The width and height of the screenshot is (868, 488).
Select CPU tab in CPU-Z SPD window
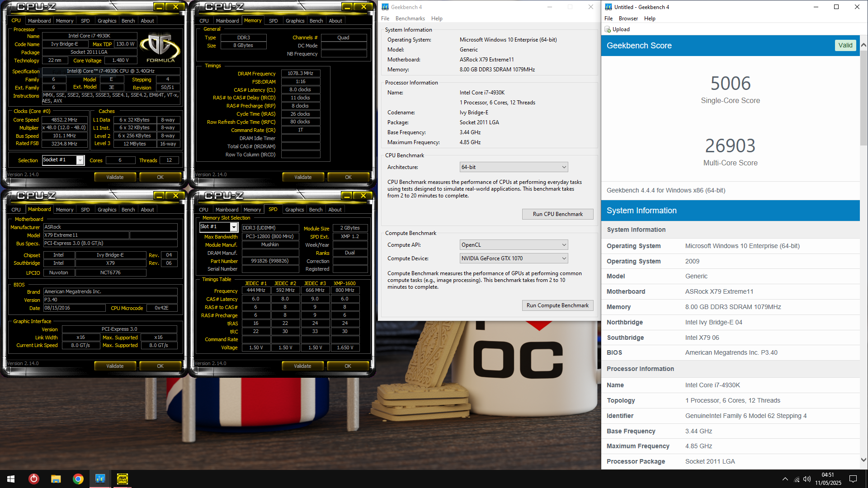(204, 210)
